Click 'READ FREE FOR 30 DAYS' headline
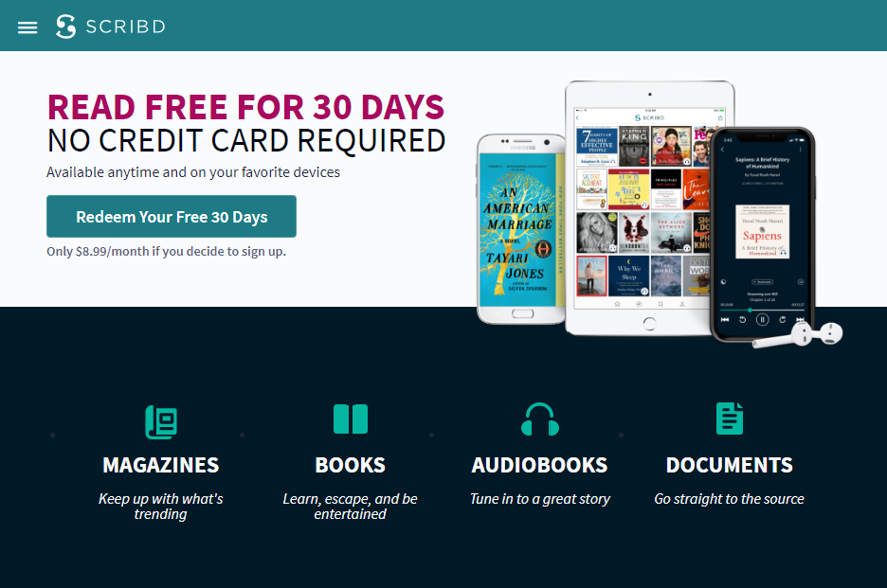Image resolution: width=887 pixels, height=588 pixels. (x=246, y=107)
